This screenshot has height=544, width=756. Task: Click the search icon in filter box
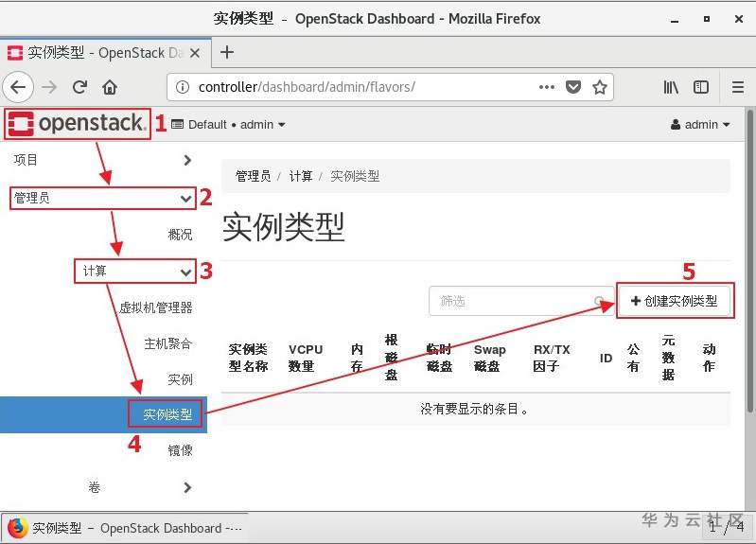(x=599, y=301)
